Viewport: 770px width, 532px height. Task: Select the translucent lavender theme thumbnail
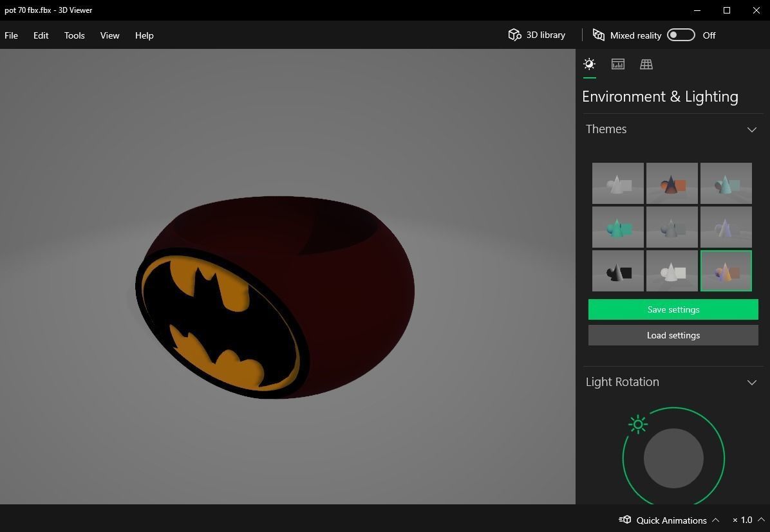pyautogui.click(x=726, y=226)
